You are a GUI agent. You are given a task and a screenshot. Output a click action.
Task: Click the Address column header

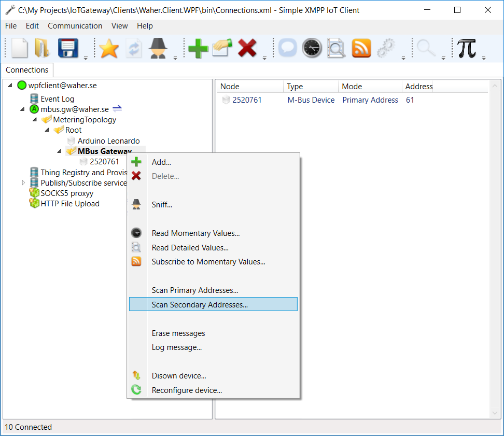click(x=418, y=87)
